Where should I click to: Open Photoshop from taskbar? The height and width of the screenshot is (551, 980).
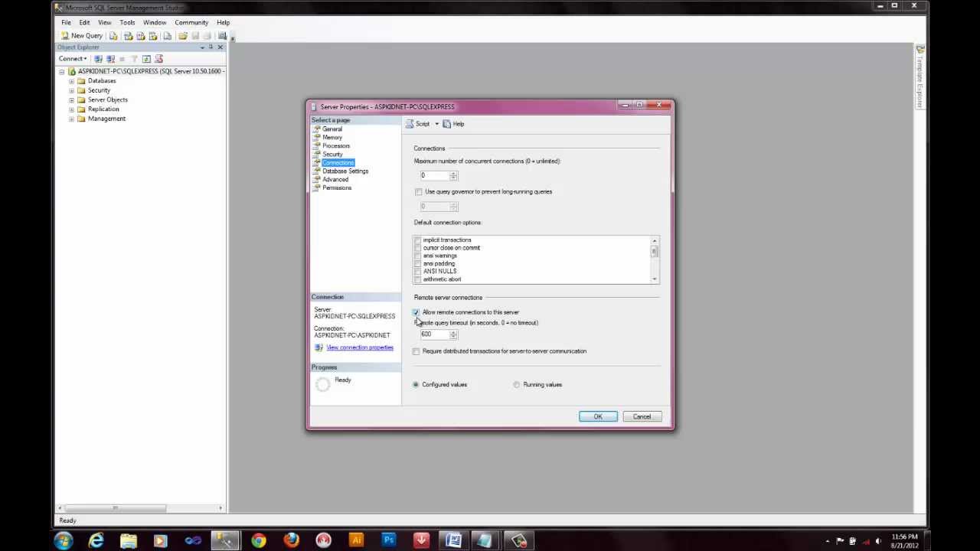[x=388, y=540]
